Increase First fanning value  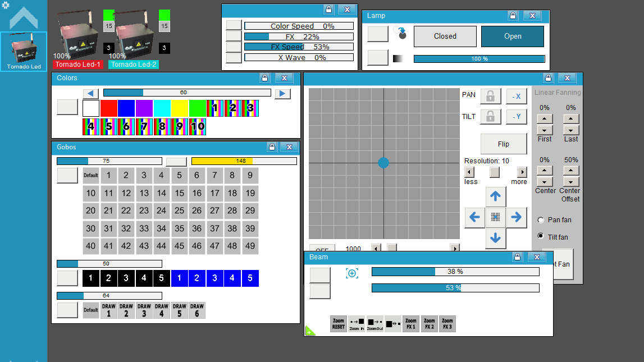tap(545, 119)
